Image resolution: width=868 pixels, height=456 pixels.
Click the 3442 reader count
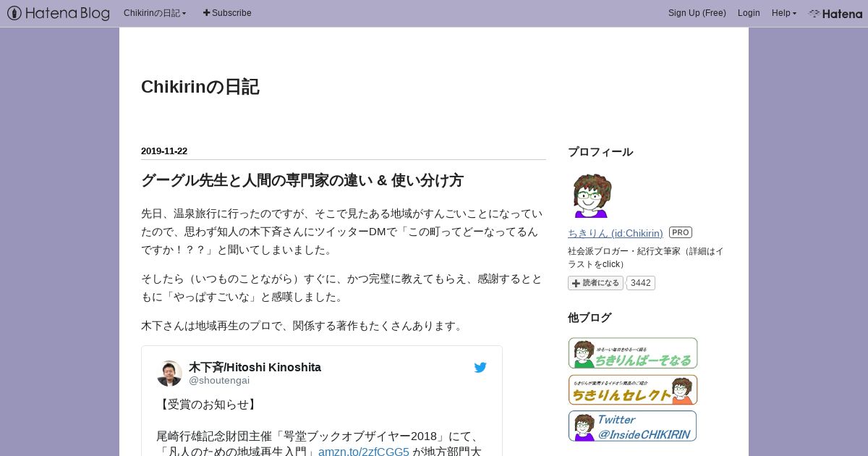tap(640, 283)
